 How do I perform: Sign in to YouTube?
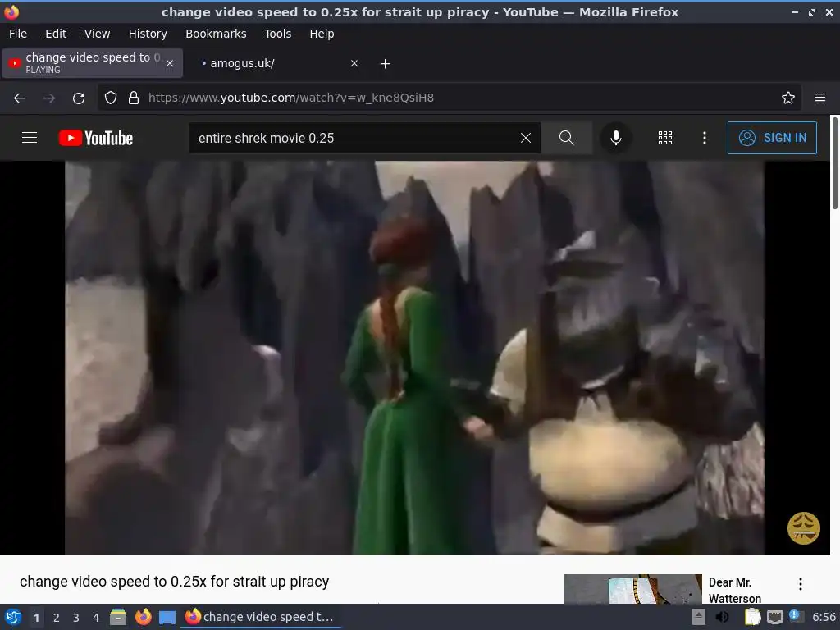(772, 138)
